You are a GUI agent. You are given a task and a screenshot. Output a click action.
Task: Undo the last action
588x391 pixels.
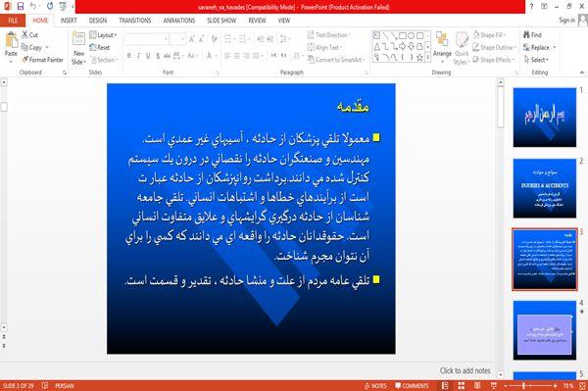coord(33,6)
